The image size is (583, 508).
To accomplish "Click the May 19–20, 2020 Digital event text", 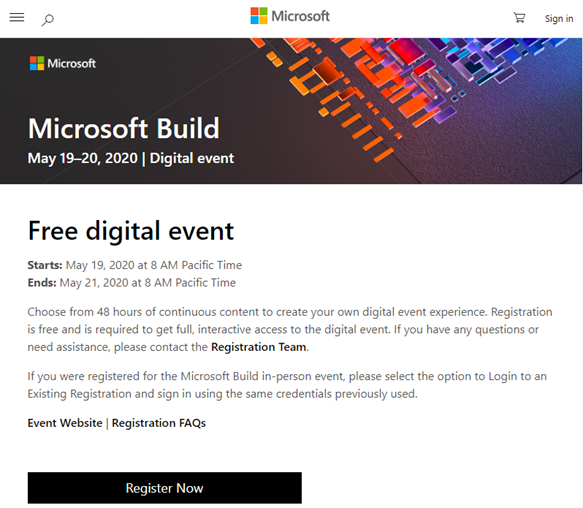I will click(x=131, y=158).
